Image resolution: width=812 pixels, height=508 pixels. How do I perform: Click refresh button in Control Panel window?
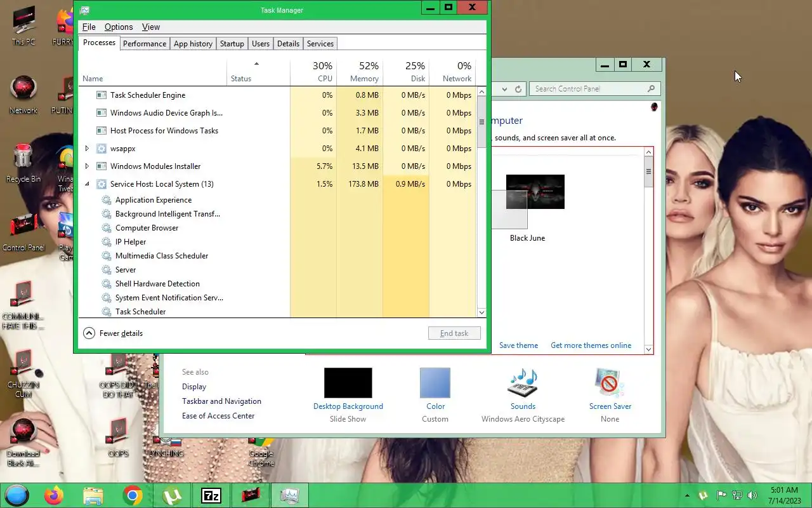tap(518, 89)
